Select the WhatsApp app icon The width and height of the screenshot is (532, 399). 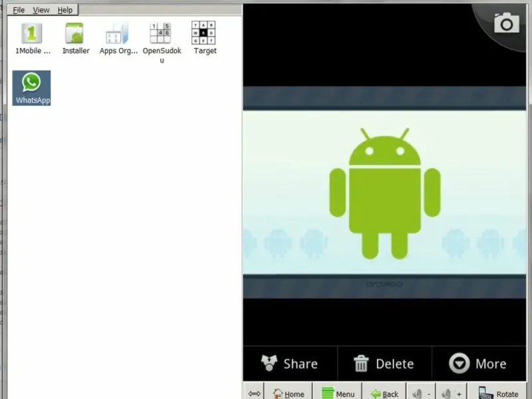click(x=31, y=88)
